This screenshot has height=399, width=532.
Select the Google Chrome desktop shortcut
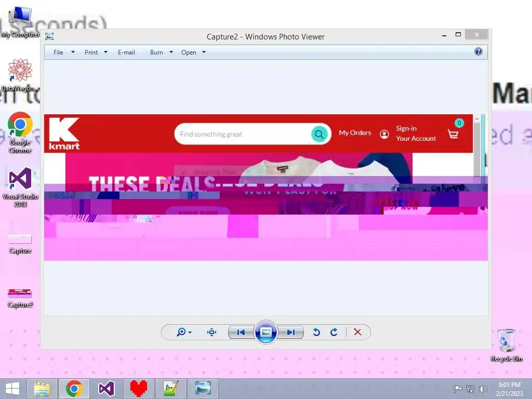(20, 132)
